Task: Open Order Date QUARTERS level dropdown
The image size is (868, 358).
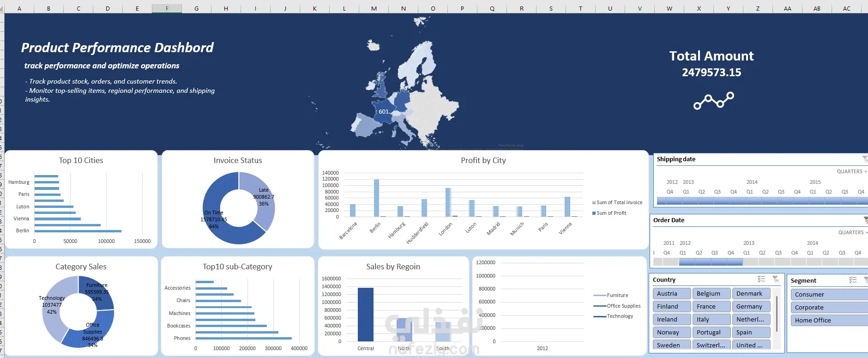Action: click(x=853, y=232)
